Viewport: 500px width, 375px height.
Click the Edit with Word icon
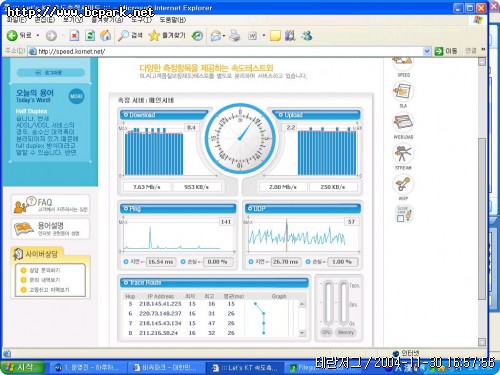252,36
